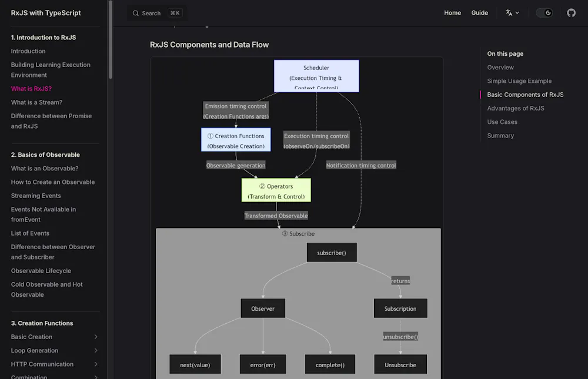Open Difference between Promise and RxJS
588x379 pixels.
51,121
